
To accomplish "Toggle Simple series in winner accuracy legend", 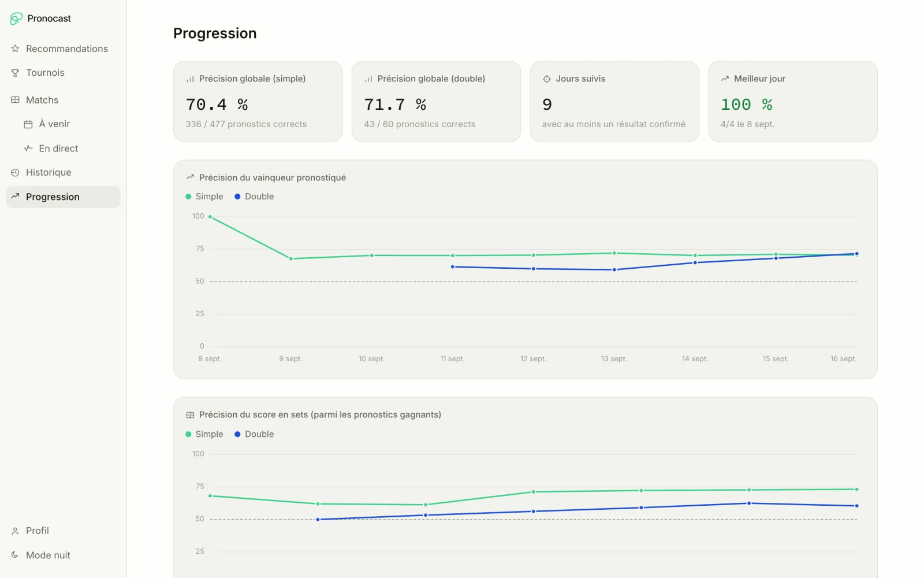I will tap(204, 197).
